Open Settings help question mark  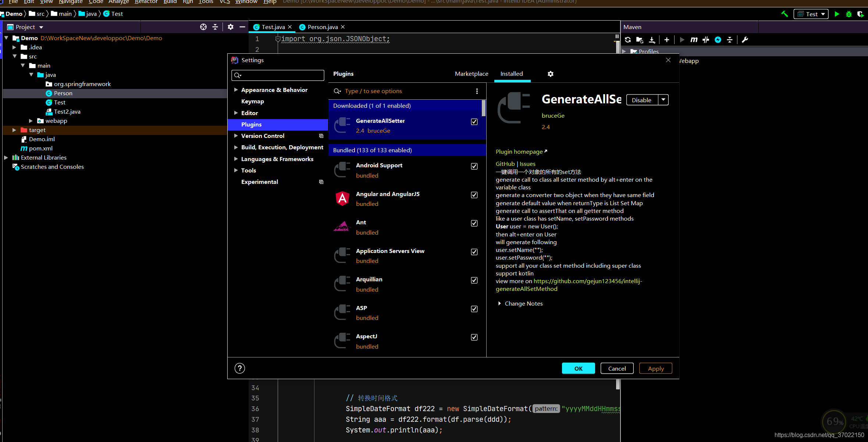tap(240, 368)
